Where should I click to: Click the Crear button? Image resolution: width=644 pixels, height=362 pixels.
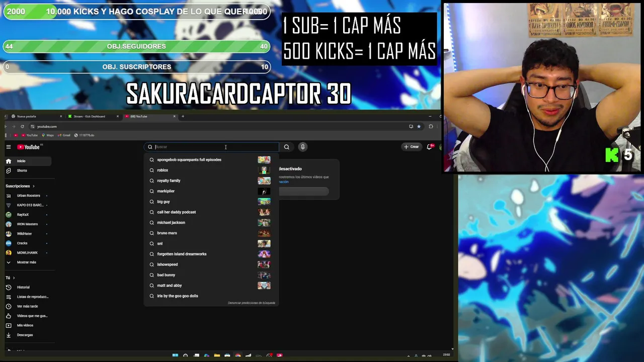click(412, 147)
